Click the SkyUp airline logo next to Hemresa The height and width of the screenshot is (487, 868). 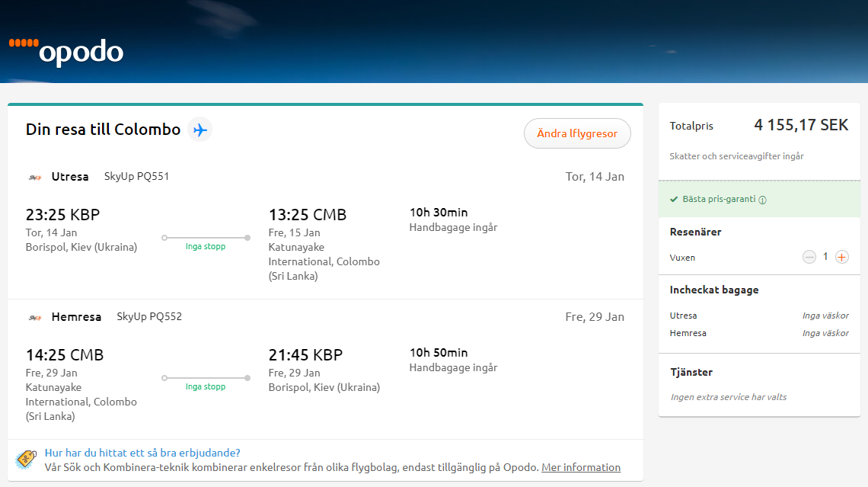(x=35, y=318)
